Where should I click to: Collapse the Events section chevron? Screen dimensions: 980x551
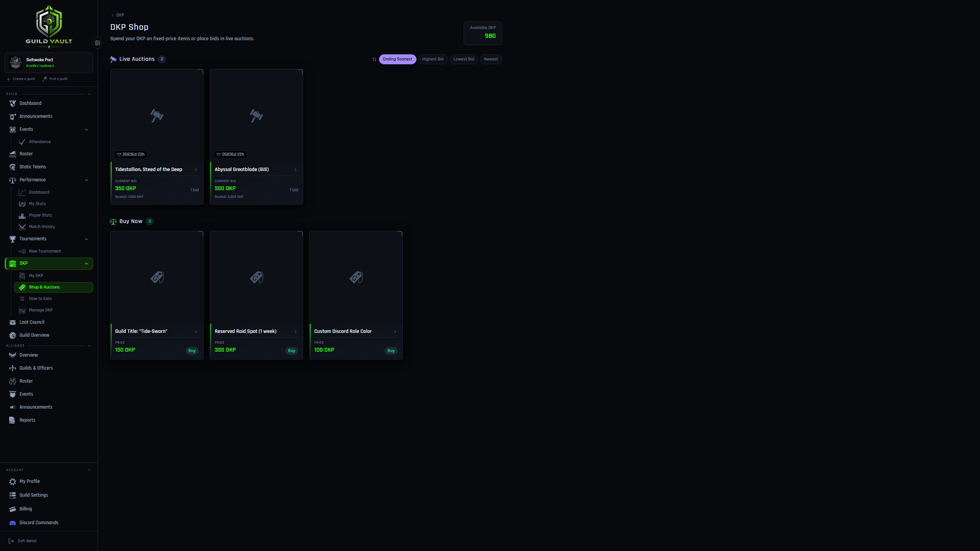pyautogui.click(x=87, y=130)
